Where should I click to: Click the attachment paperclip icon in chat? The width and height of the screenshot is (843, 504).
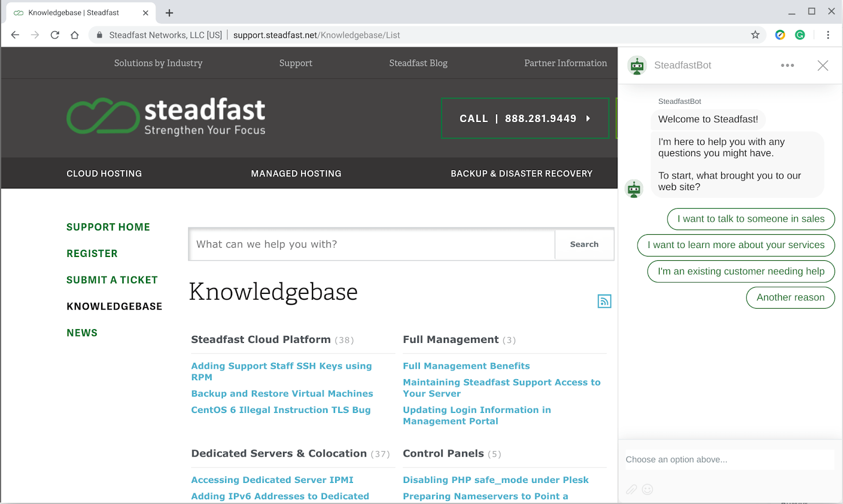[631, 489]
